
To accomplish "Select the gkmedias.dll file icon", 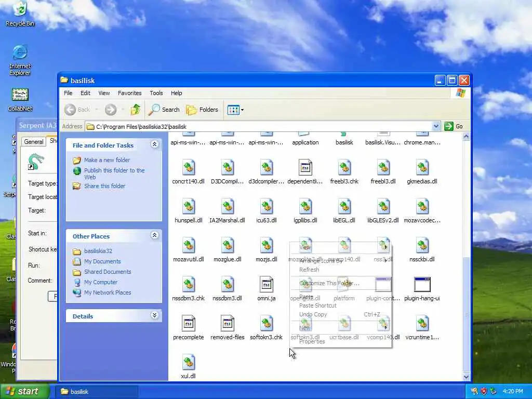I will click(x=422, y=168).
